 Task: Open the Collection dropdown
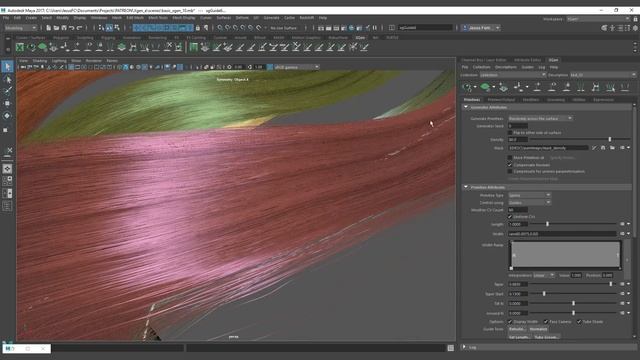coord(513,75)
